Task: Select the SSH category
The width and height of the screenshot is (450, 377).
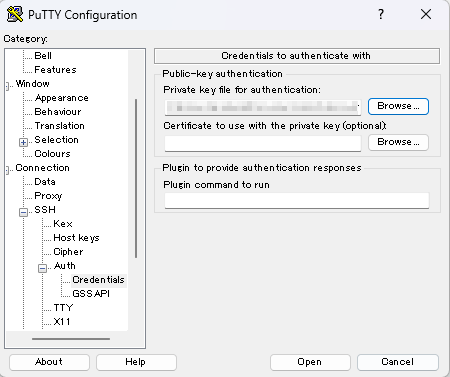Action: click(x=45, y=210)
